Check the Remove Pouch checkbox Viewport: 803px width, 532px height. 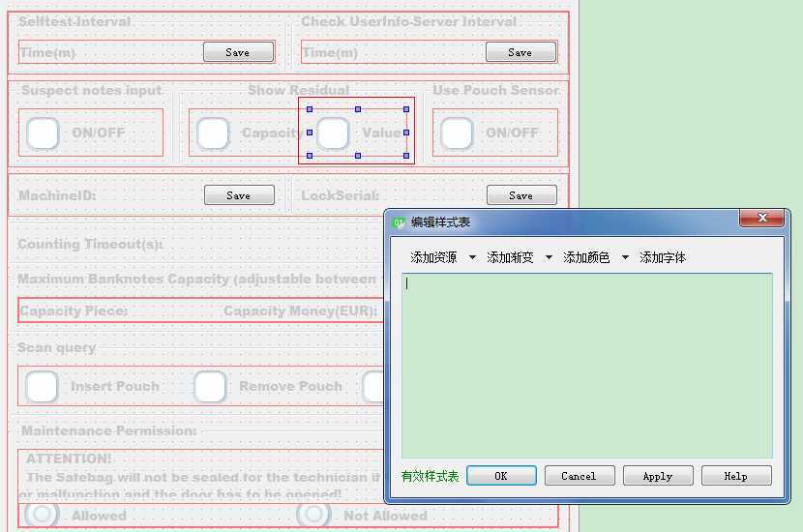click(x=210, y=386)
